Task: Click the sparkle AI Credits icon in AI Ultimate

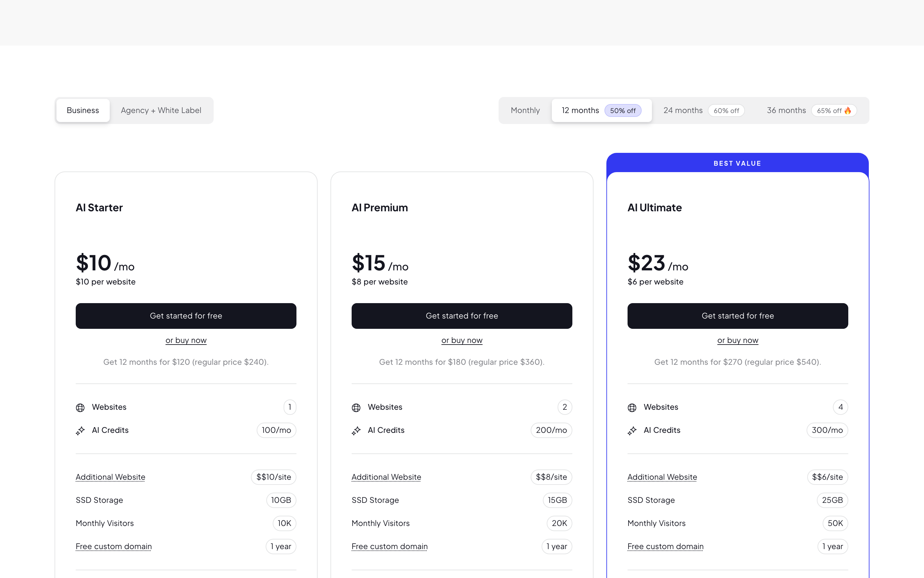Action: (632, 431)
